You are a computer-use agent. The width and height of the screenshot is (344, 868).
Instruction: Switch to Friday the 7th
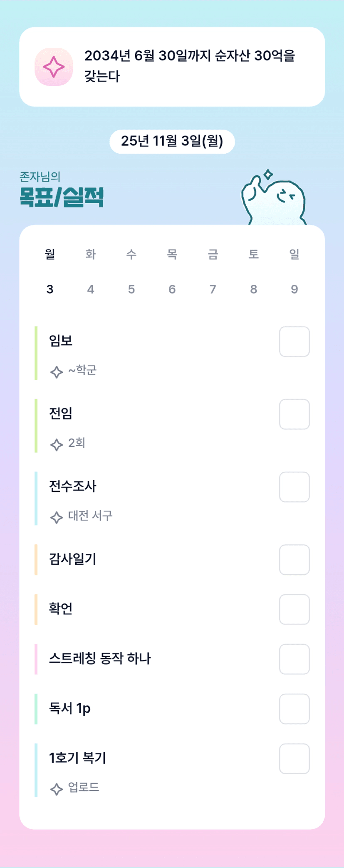pyautogui.click(x=213, y=289)
